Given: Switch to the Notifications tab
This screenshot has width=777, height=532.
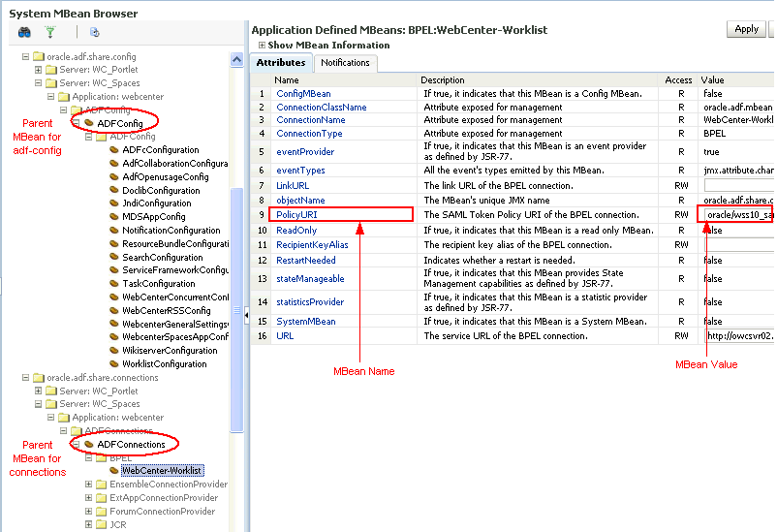Looking at the screenshot, I should point(345,63).
